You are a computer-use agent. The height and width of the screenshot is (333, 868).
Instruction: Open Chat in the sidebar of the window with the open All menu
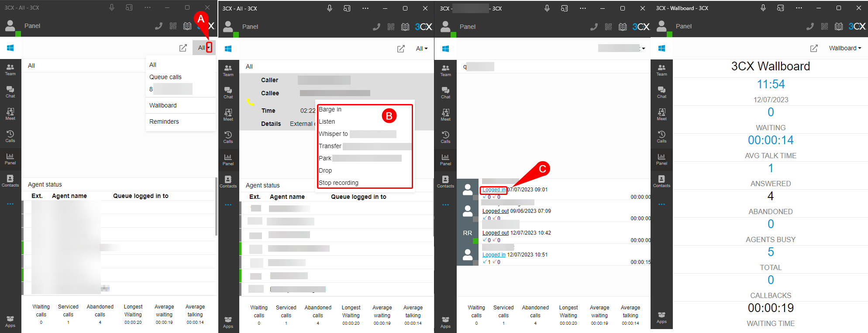click(10, 92)
